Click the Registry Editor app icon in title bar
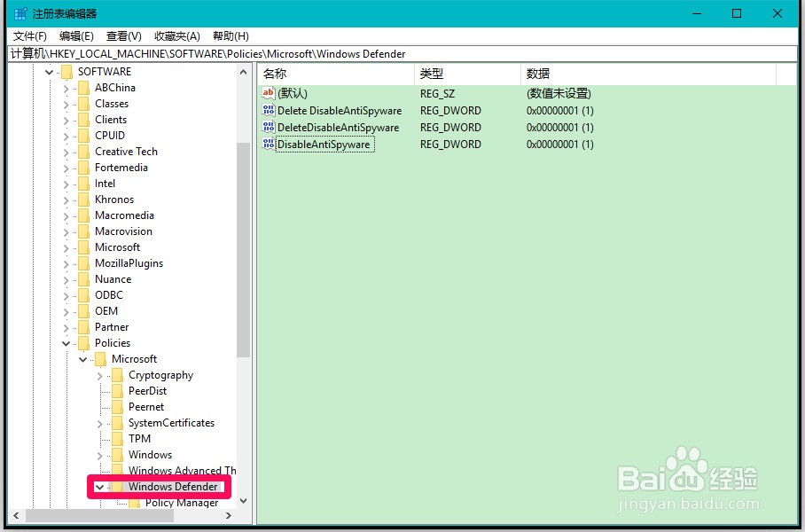The image size is (805, 532). pyautogui.click(x=20, y=13)
